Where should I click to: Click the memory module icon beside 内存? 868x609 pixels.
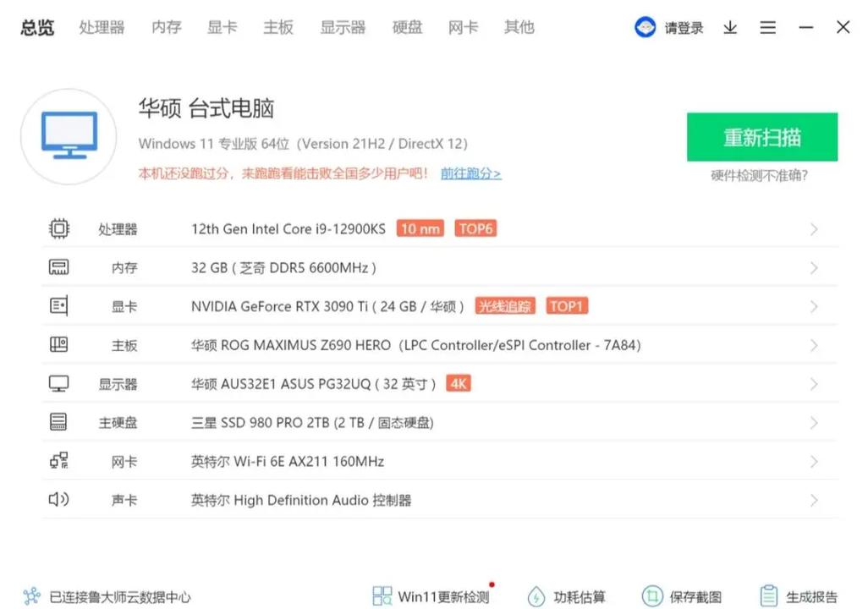(x=59, y=266)
